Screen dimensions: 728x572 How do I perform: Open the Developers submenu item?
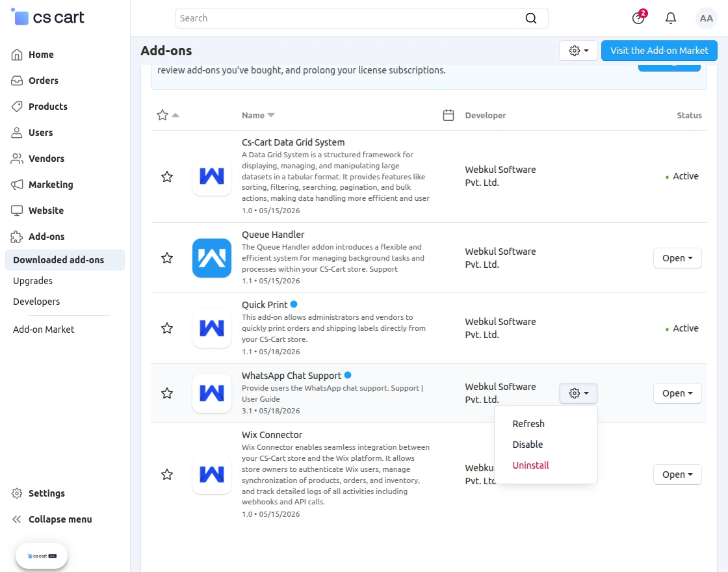[36, 302]
